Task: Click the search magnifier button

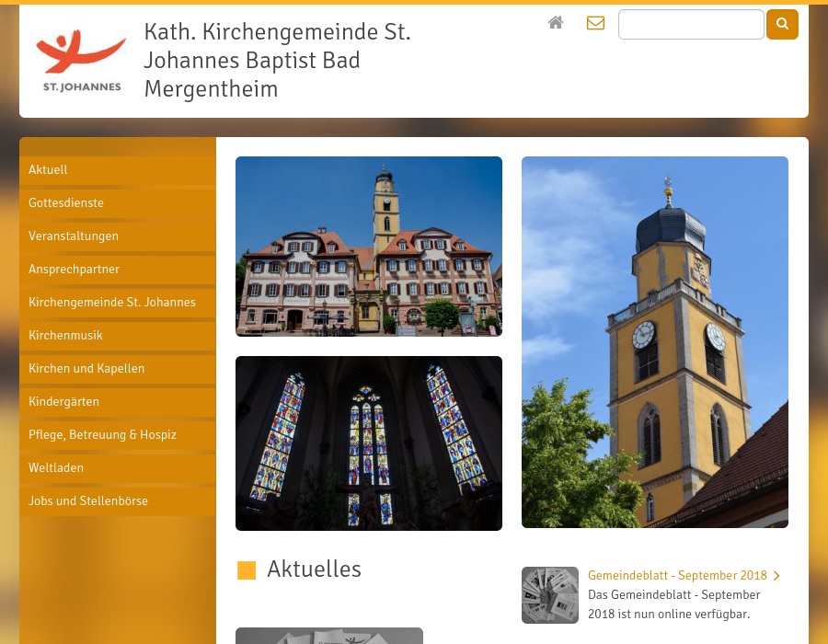Action: [782, 24]
